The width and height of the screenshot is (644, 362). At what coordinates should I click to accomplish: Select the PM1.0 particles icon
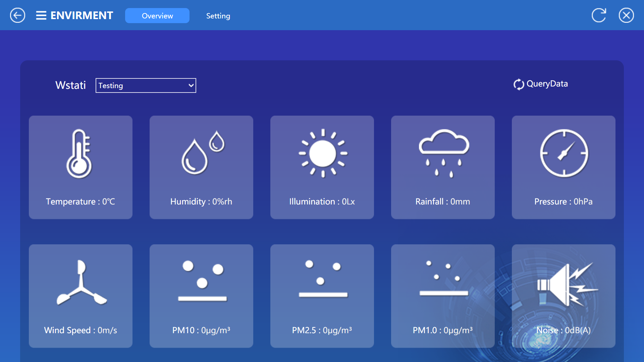coord(444,278)
